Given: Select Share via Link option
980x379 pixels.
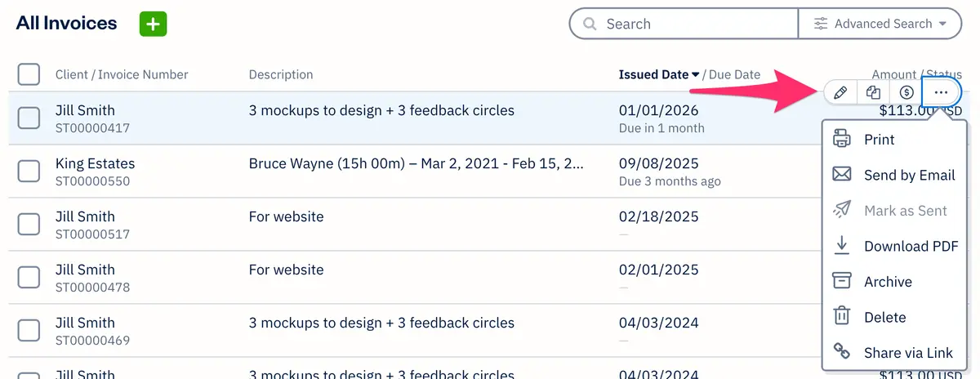Looking at the screenshot, I should (895, 352).
